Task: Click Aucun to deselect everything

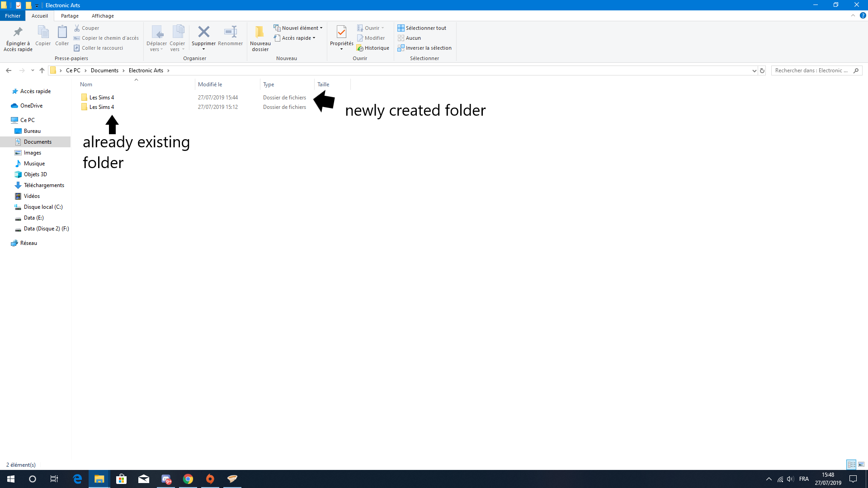Action: click(x=409, y=38)
